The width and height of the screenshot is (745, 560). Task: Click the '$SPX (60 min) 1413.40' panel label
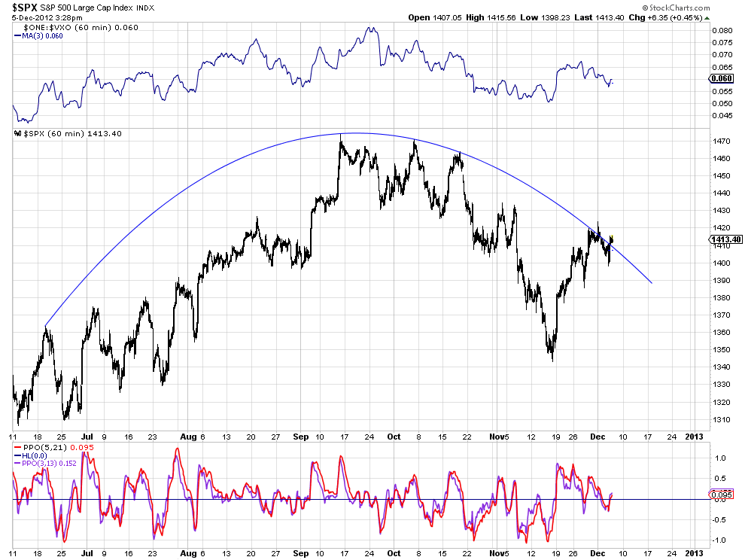coord(73,133)
